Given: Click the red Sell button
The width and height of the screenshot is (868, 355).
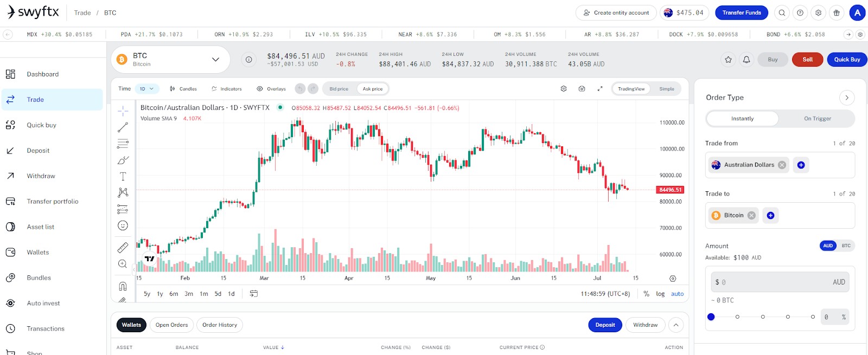Looking at the screenshot, I should click(807, 60).
